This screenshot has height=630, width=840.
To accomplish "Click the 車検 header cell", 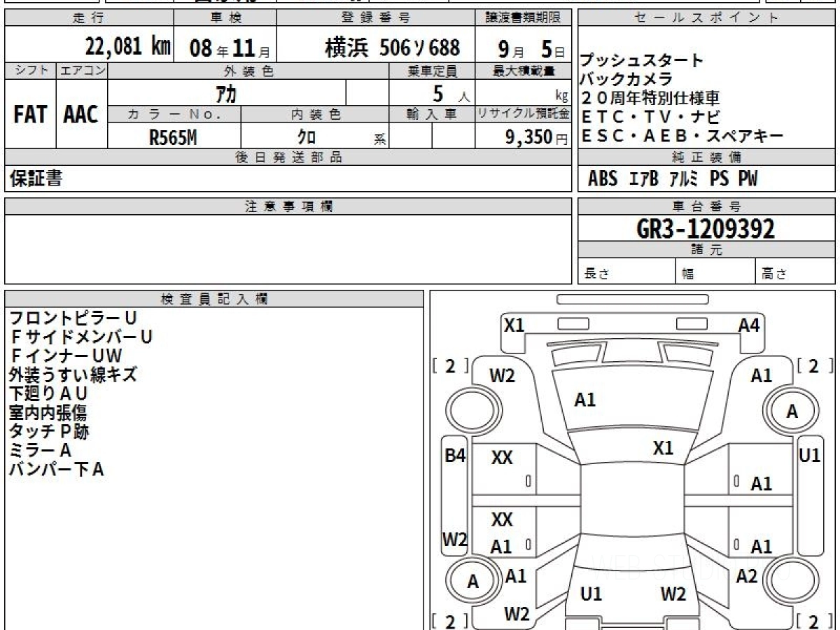I will [x=224, y=18].
